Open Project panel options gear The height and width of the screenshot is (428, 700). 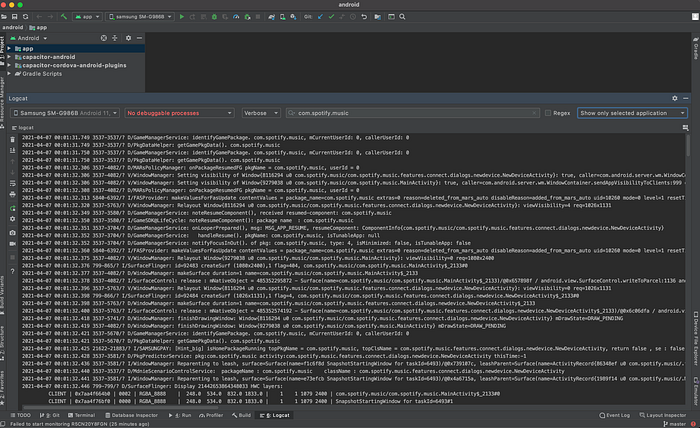[129, 38]
